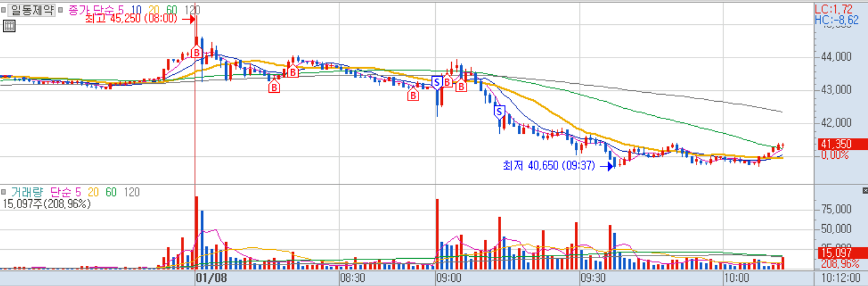
Task: Click the tallest red volume bar at 08:00
Action: (x=197, y=233)
